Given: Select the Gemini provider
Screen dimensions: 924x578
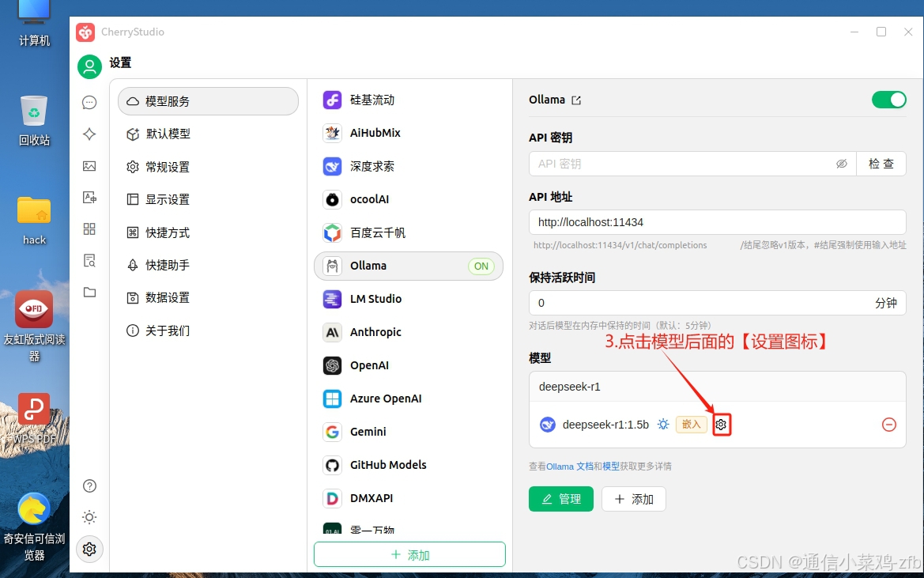Looking at the screenshot, I should pyautogui.click(x=409, y=432).
